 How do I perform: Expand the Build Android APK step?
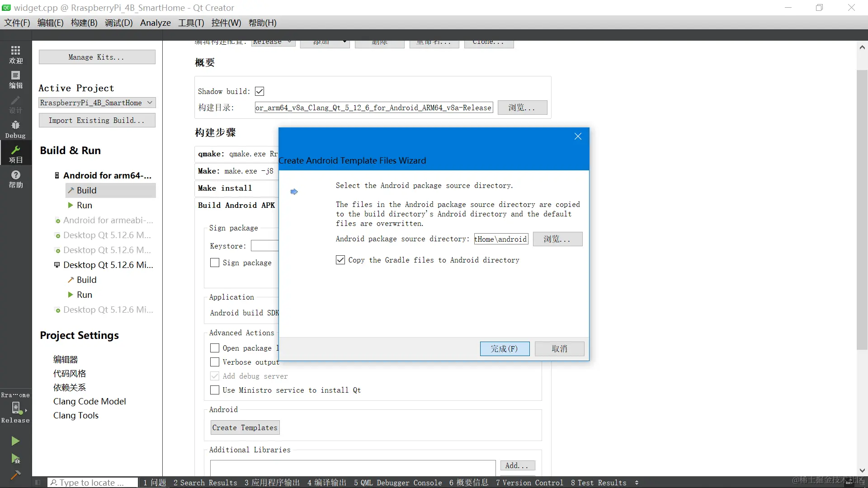(237, 205)
